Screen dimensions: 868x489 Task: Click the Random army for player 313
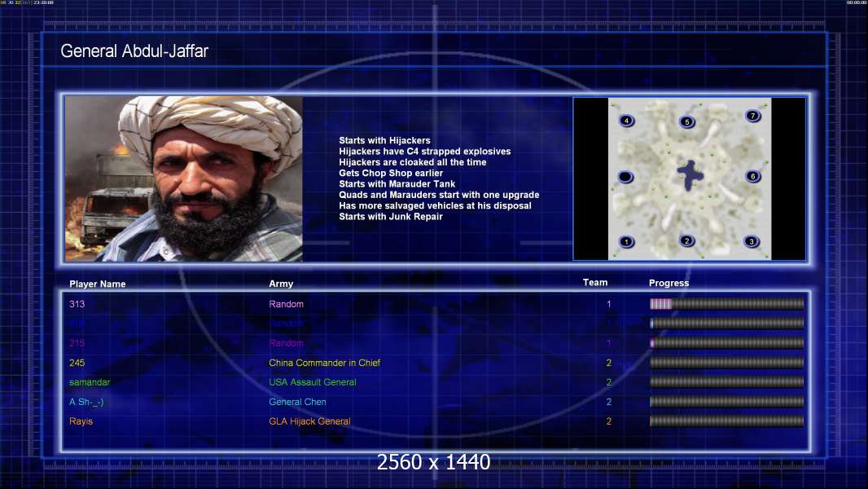pos(286,304)
